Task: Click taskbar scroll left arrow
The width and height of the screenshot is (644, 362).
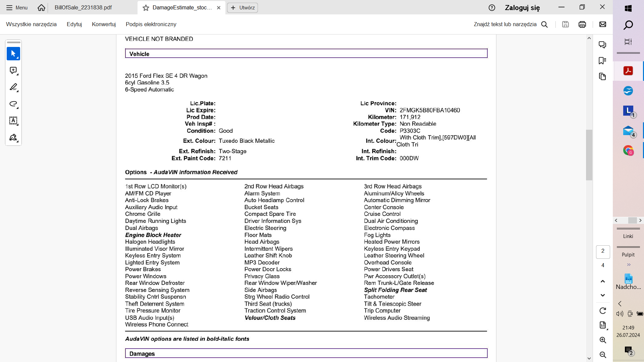Action: [x=616, y=220]
